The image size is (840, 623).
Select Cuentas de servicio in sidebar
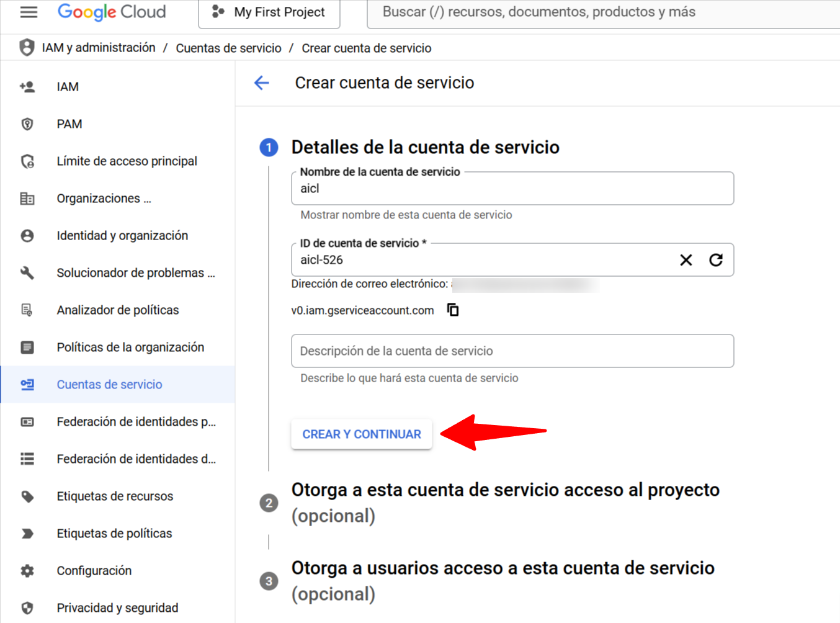pyautogui.click(x=109, y=385)
